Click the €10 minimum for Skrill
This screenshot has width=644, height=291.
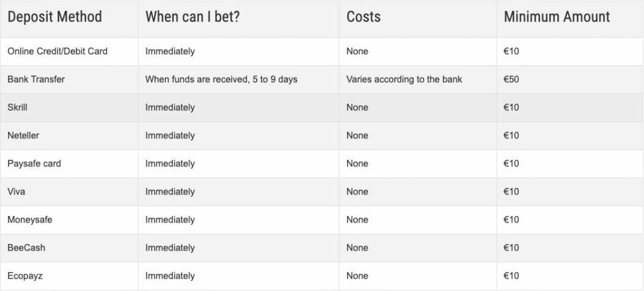(x=511, y=107)
